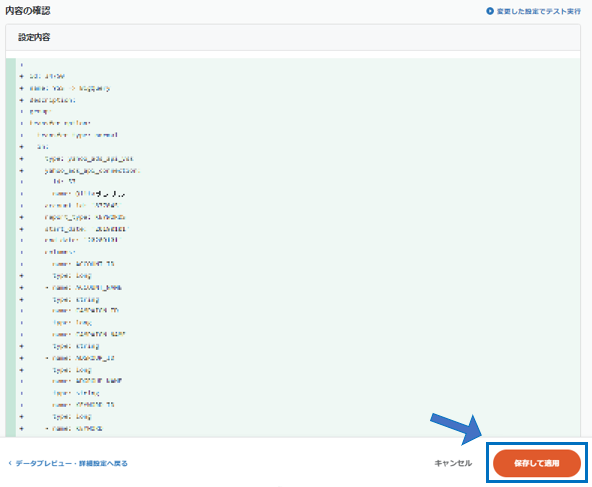Select the description: diff line

52,100
